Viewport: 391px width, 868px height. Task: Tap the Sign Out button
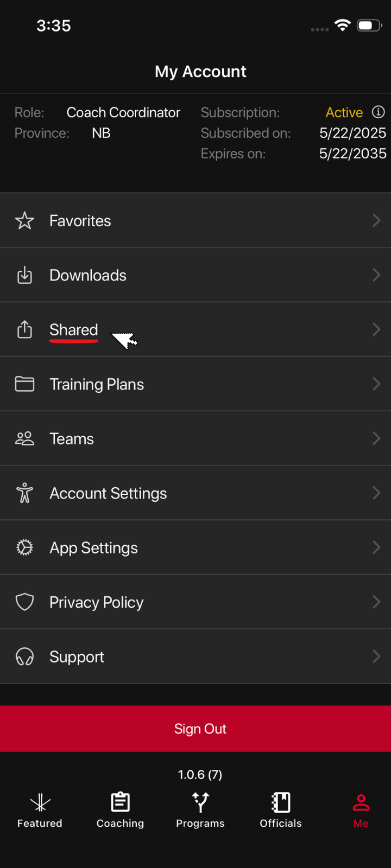point(200,729)
